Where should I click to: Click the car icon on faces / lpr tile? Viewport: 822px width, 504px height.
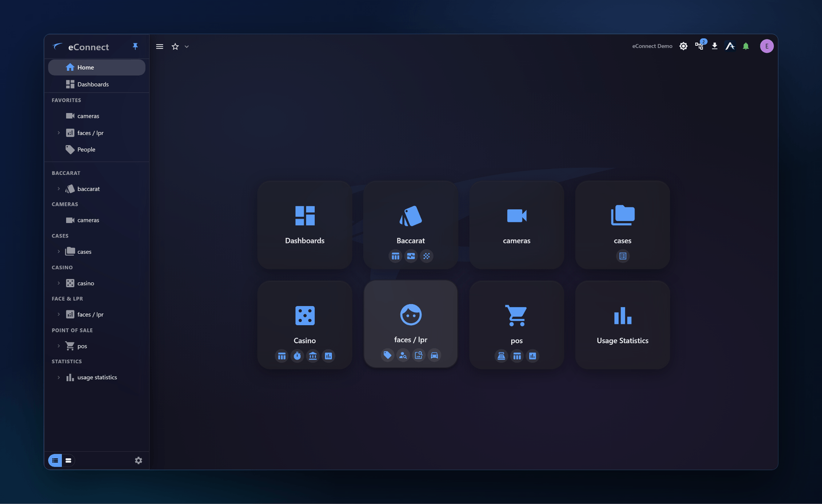click(x=435, y=355)
